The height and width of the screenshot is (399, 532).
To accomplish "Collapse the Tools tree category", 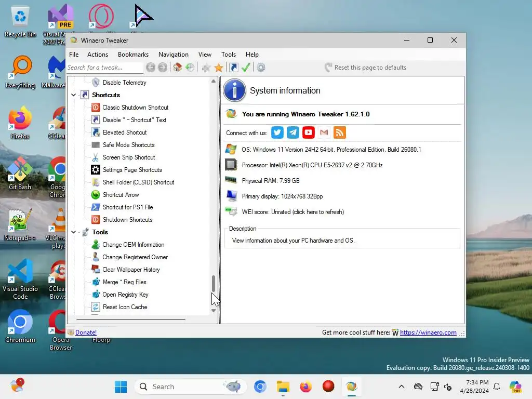I will tap(74, 232).
